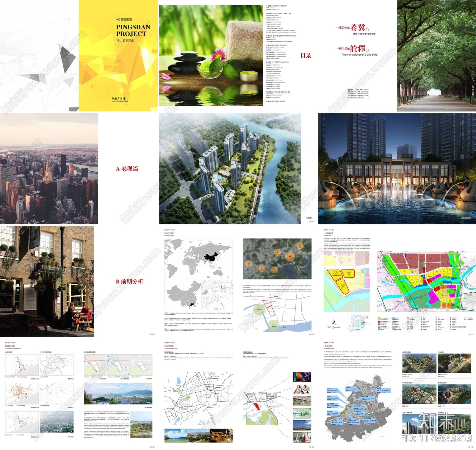
Task: Select the TECHNICAL DRAWINGS entry in the contents
Action: [x=278, y=92]
